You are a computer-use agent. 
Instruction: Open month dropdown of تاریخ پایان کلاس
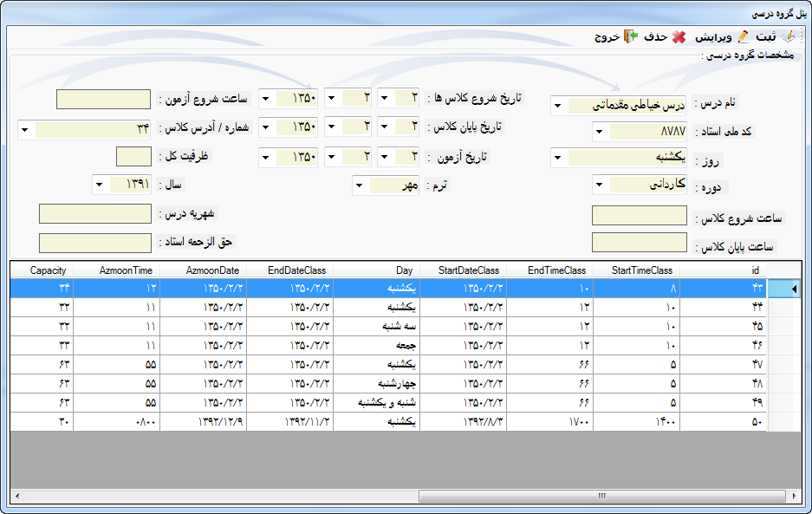[x=331, y=127]
